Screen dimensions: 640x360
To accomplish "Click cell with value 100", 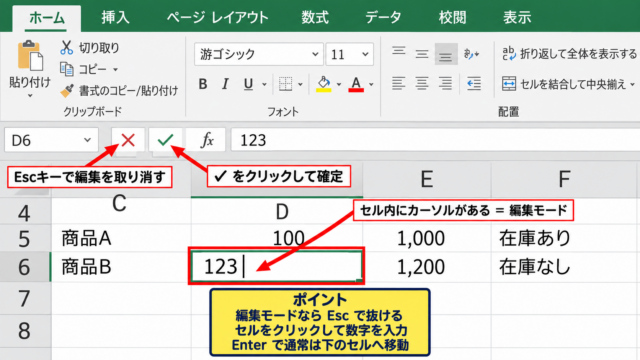I will pos(277,238).
